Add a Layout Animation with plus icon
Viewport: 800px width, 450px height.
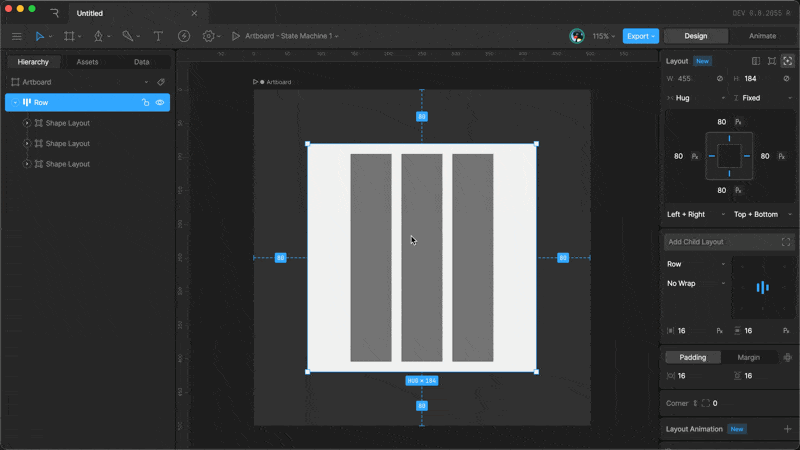coord(787,429)
